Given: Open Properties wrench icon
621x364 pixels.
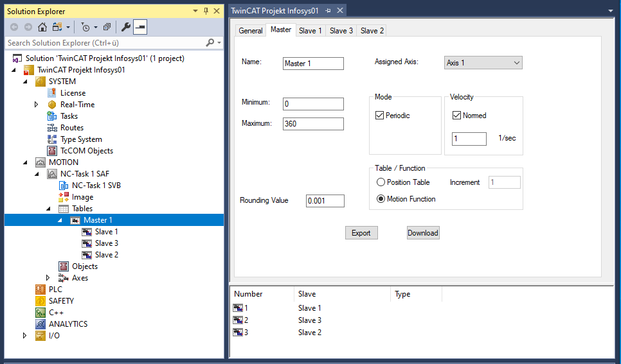Looking at the screenshot, I should tap(125, 27).
